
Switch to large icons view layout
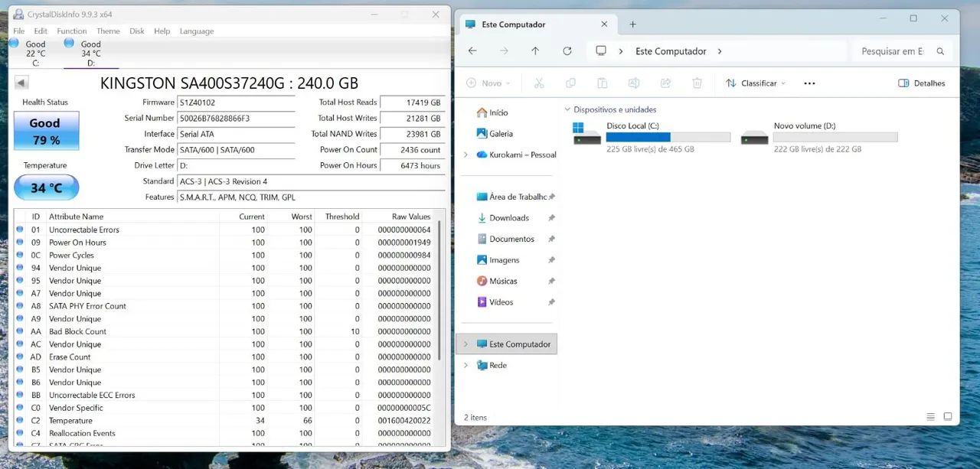tap(948, 417)
